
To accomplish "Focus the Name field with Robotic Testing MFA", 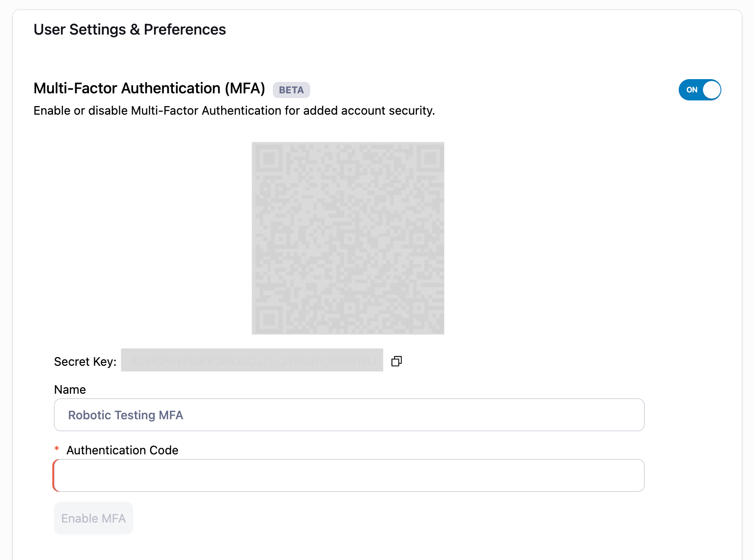I will [349, 415].
